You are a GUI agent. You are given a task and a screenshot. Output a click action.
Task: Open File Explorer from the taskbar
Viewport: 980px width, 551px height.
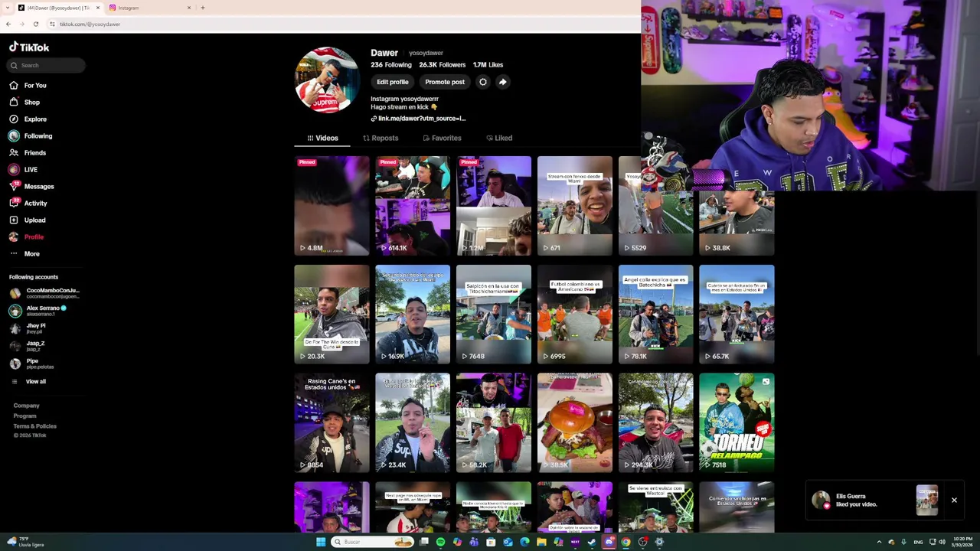pyautogui.click(x=541, y=542)
